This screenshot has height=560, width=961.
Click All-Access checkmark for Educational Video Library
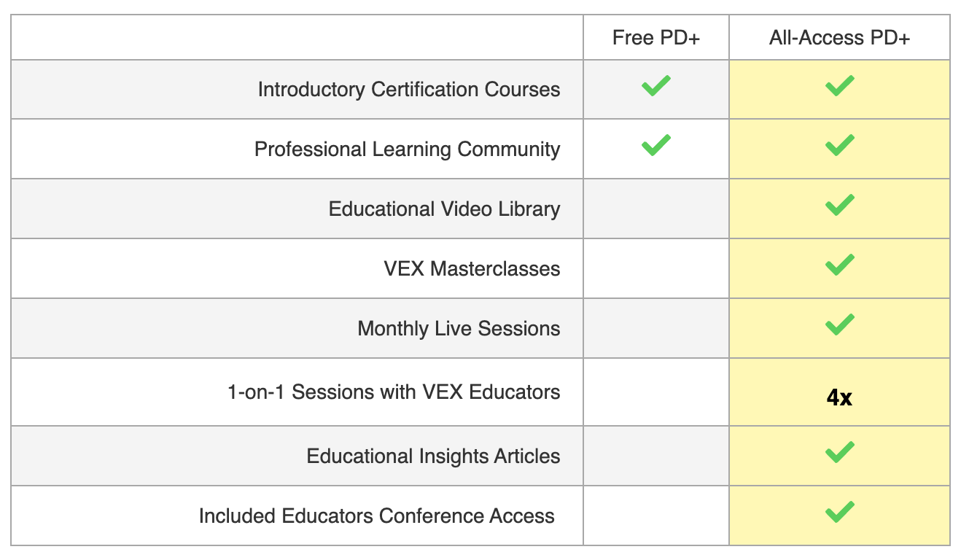839,206
